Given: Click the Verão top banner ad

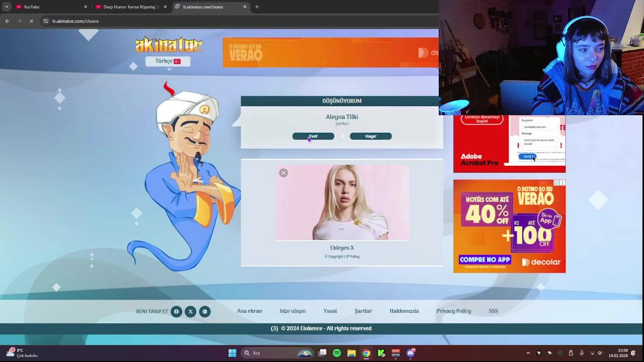Looking at the screenshot, I should pyautogui.click(x=331, y=52).
